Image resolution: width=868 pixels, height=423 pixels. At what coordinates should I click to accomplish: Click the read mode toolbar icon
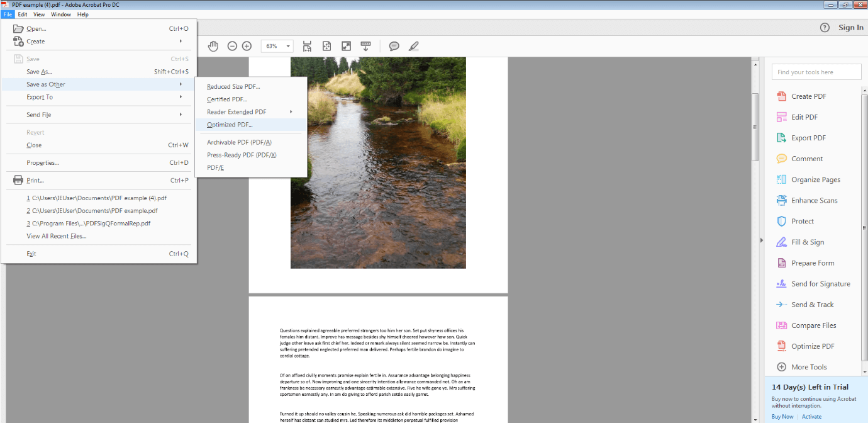pyautogui.click(x=365, y=46)
